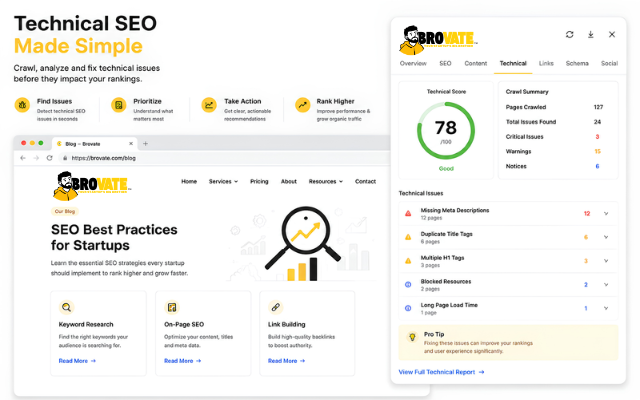
Task: Click the Pages Crawled value 127
Action: 598,107
